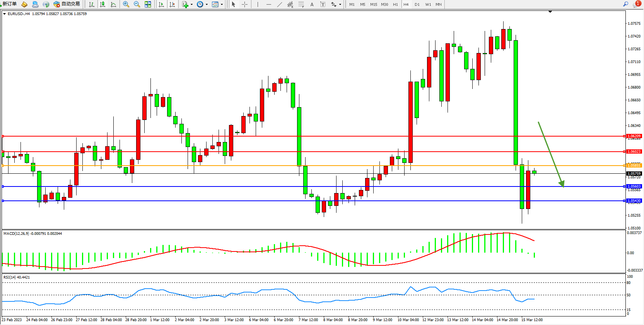Tile chart windows with grid icon
This screenshot has width=644, height=325.
pyautogui.click(x=148, y=4)
